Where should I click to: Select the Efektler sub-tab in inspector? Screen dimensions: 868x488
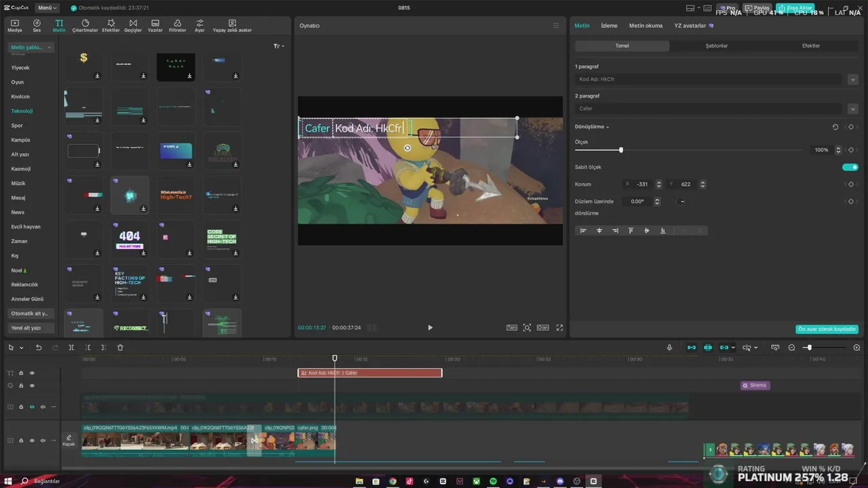pyautogui.click(x=811, y=46)
